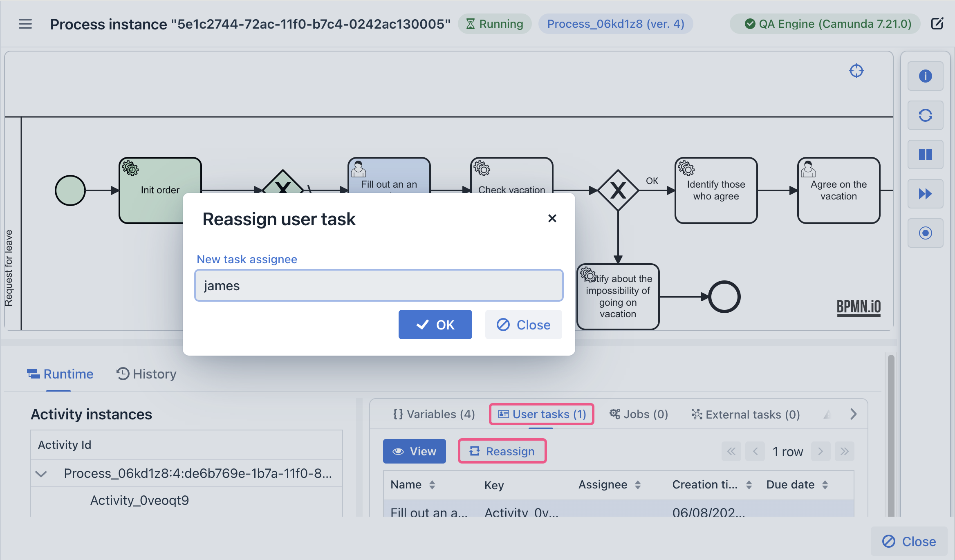Suspend the process instance with pause icon

coord(925,155)
